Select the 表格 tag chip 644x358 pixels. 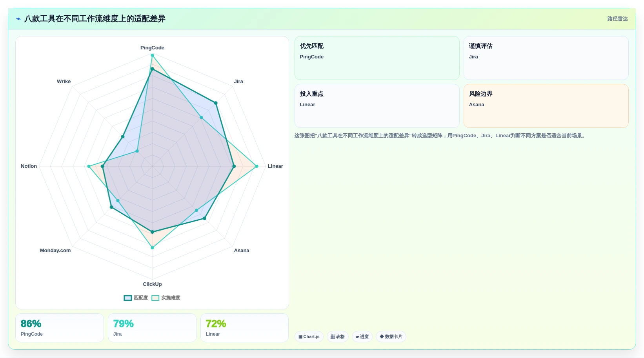338,337
